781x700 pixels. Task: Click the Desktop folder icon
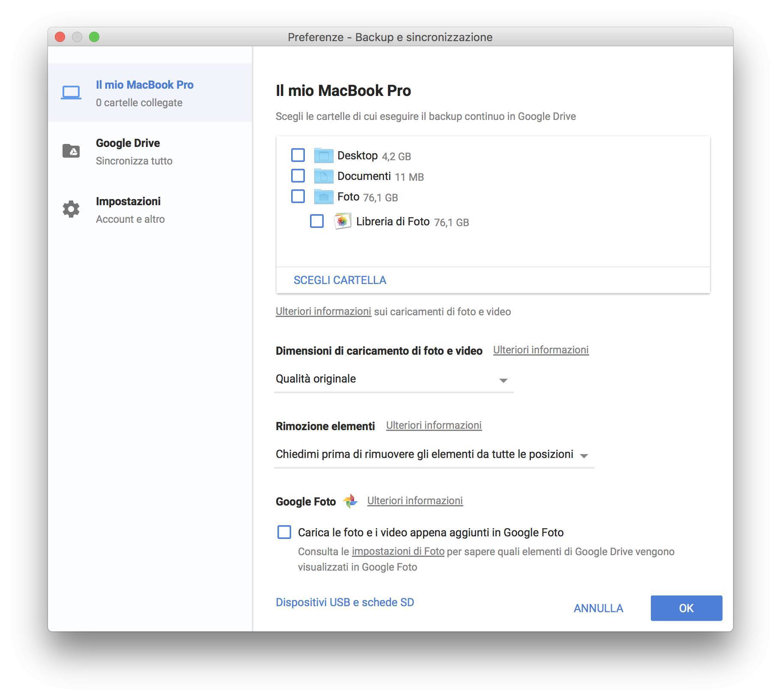point(324,156)
